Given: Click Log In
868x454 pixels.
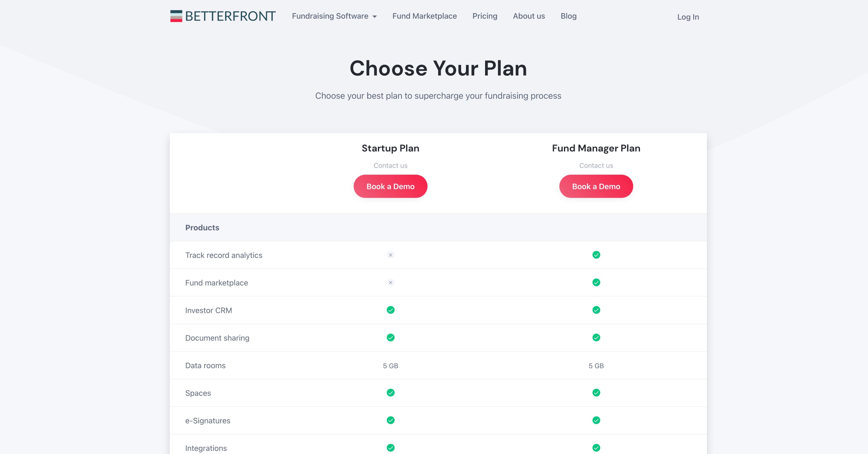Looking at the screenshot, I should coord(688,17).
